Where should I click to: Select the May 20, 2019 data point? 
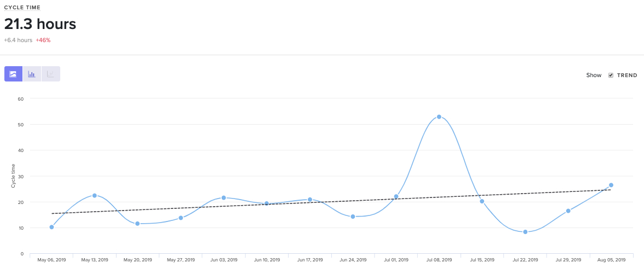tap(137, 224)
